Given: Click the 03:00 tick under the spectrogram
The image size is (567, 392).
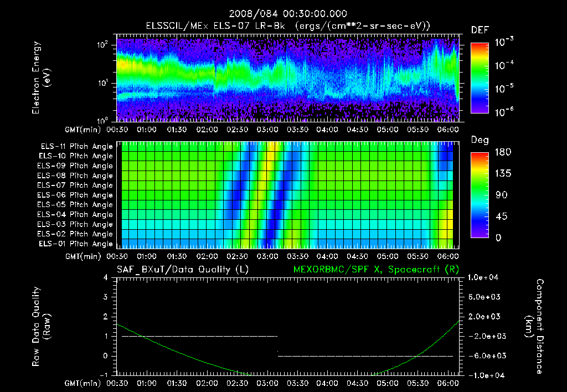Looking at the screenshot, I should click(267, 130).
